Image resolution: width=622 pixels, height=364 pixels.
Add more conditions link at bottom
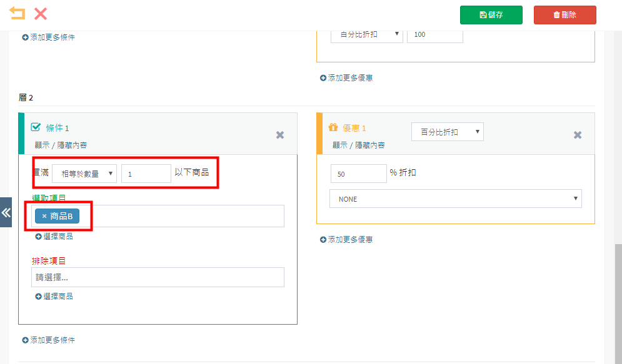[48, 340]
